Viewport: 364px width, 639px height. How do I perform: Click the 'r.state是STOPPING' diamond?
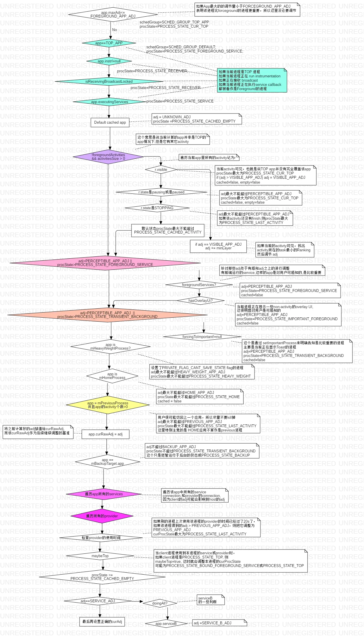pos(157,208)
